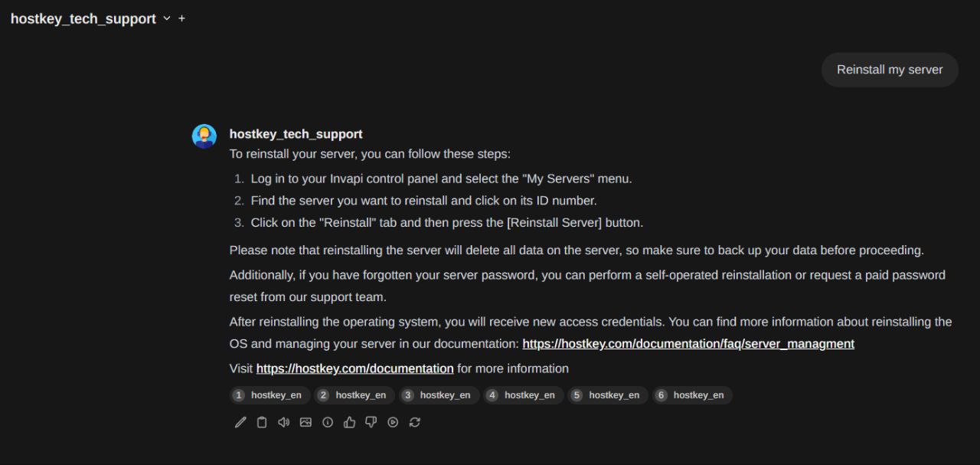This screenshot has width=980, height=465.
Task: Add another model with the plus icon
Action: tap(181, 18)
